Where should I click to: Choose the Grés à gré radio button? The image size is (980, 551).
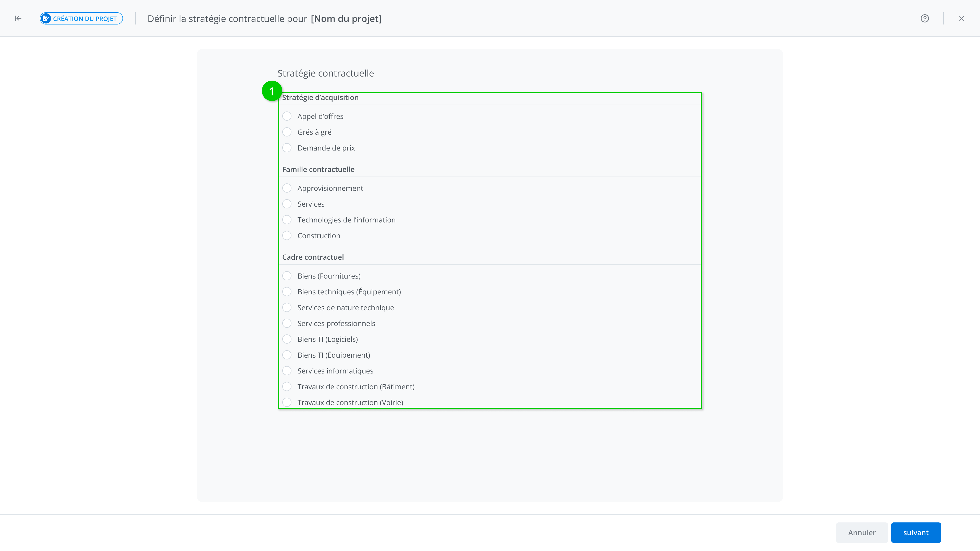tap(287, 132)
